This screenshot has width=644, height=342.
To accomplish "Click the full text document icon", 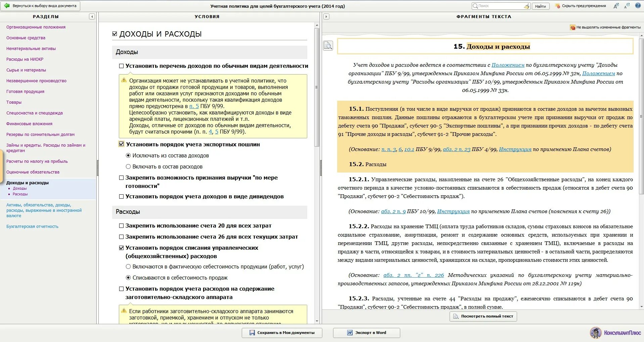I will pos(456,316).
